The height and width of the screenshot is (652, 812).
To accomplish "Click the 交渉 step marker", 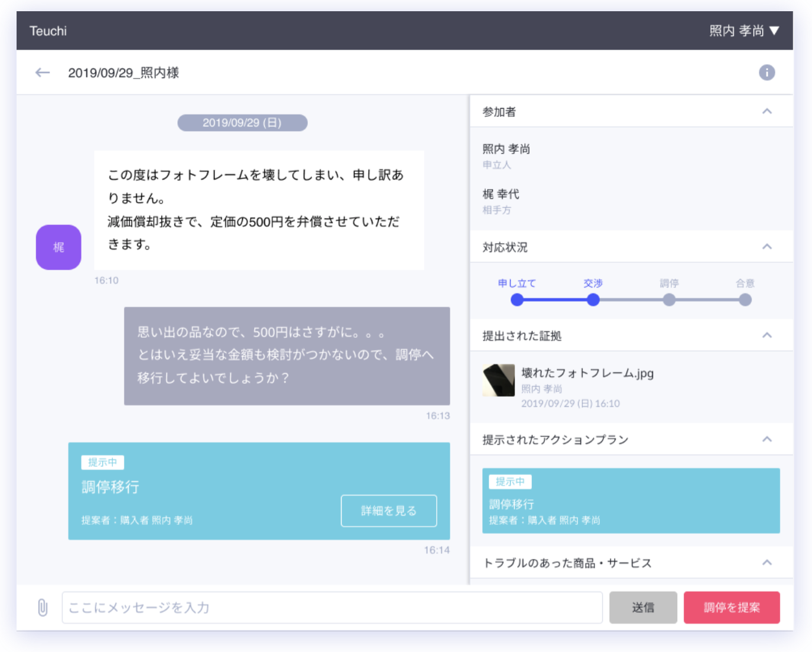I will point(593,300).
